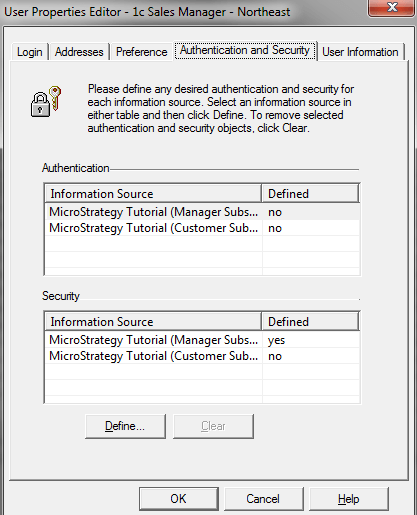
Task: Open Help for this dialog
Action: 349,499
